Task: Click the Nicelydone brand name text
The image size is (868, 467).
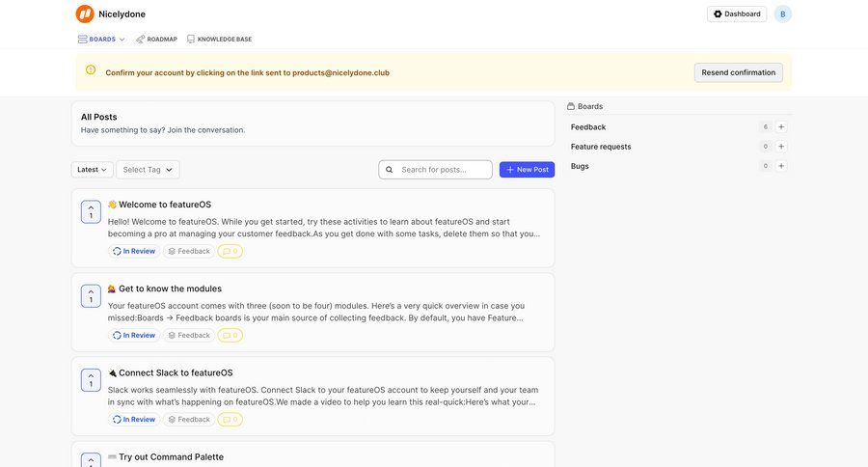Action: coord(122,14)
